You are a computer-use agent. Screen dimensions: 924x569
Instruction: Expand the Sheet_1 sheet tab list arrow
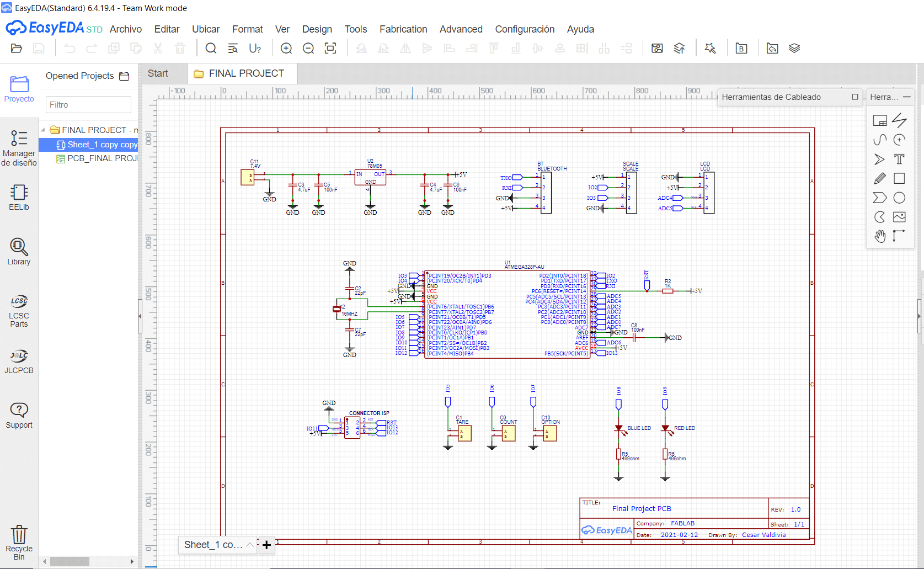(250, 545)
